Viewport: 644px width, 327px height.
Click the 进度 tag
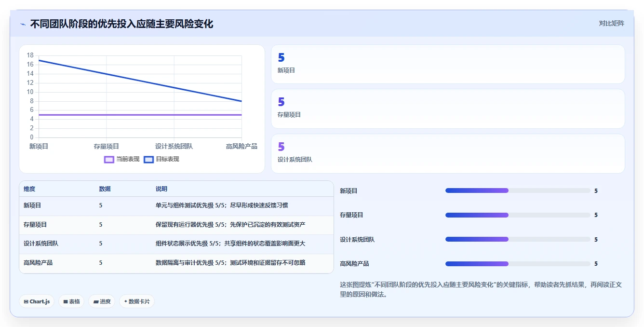102,301
